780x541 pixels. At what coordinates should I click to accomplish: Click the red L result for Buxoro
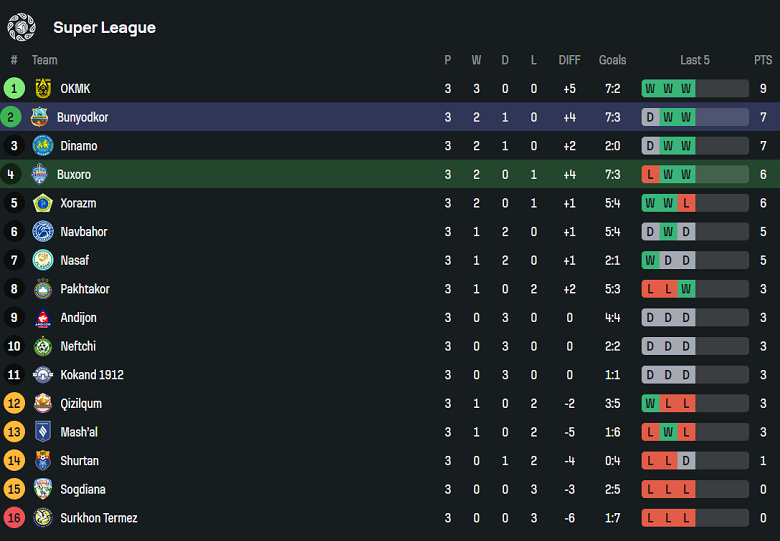coord(651,175)
